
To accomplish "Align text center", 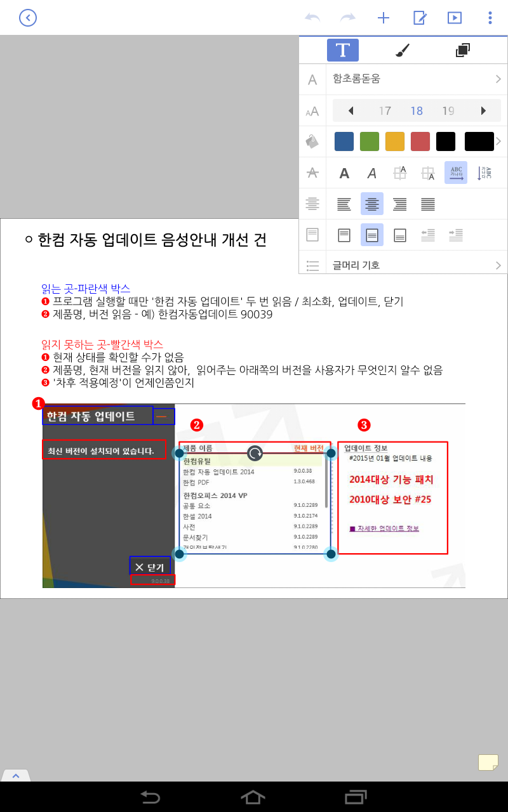I will (372, 204).
